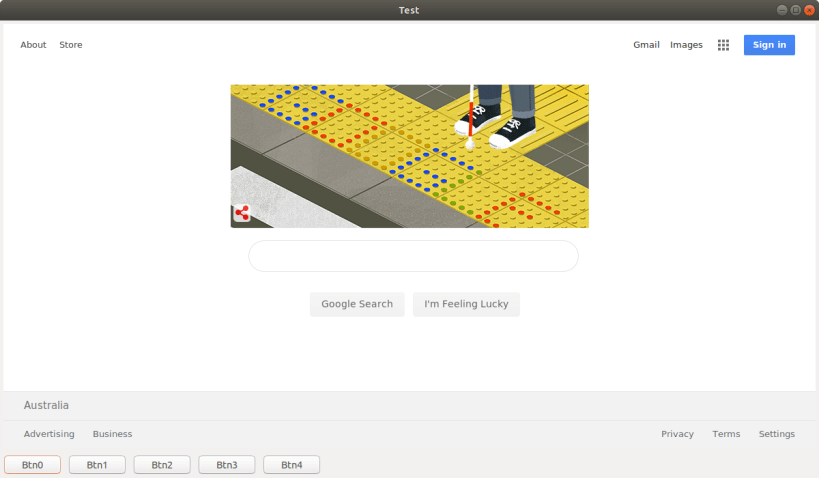Open the braille sidewalk doodle image
This screenshot has width=819, height=478.
[x=410, y=156]
